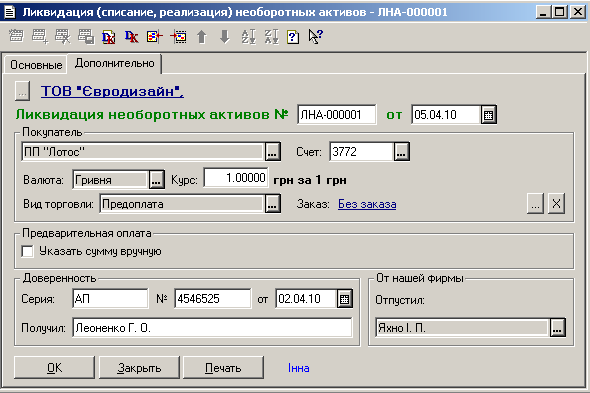The width and height of the screenshot is (590, 393).
Task: Minimize the ЛНА-000001 window
Action: [543, 12]
